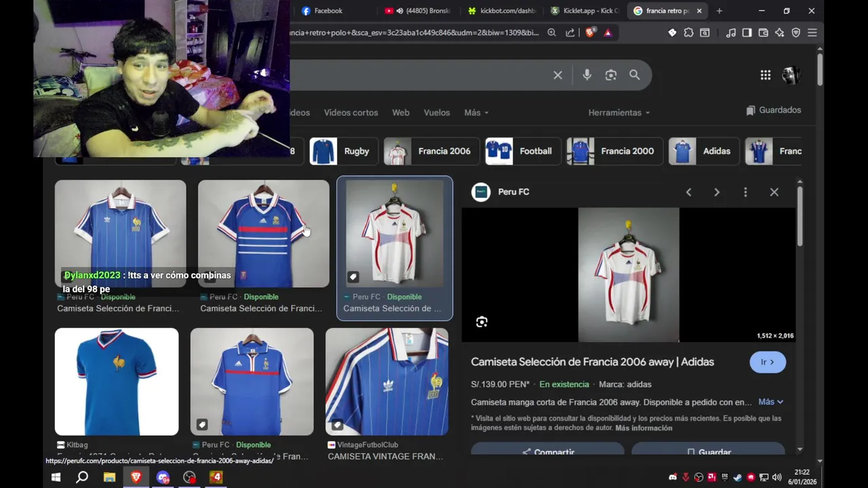This screenshot has height=488, width=868.
Task: Open the Brave Shields lion icon
Action: coord(590,33)
